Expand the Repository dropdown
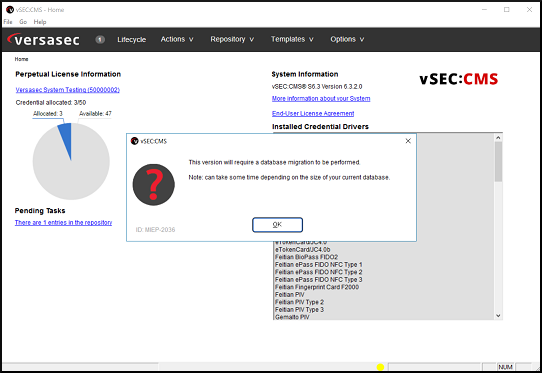542x373 pixels. point(232,39)
